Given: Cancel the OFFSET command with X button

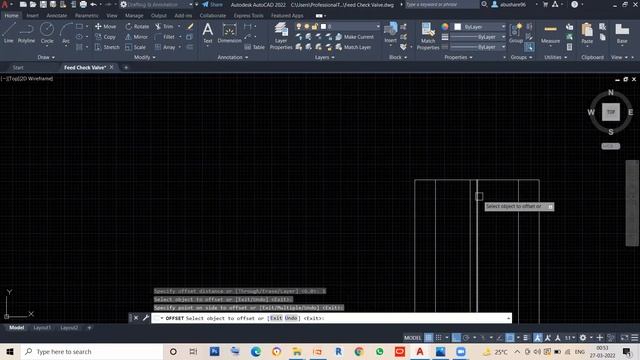Looking at the screenshot, I should coord(136,318).
